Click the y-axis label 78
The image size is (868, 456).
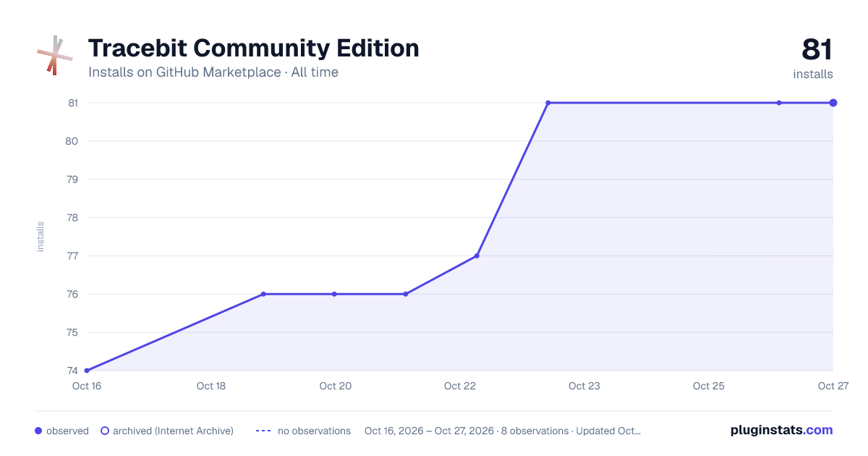point(72,218)
